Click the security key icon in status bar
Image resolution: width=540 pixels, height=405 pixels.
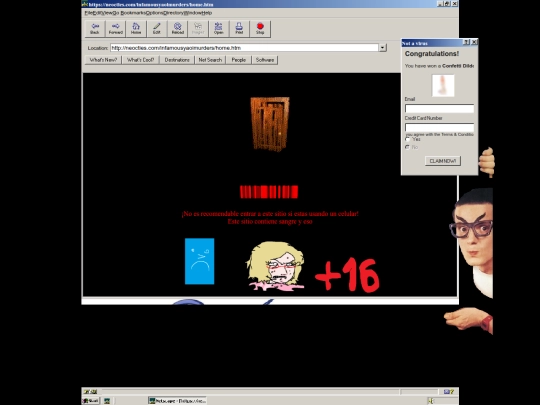click(x=91, y=392)
